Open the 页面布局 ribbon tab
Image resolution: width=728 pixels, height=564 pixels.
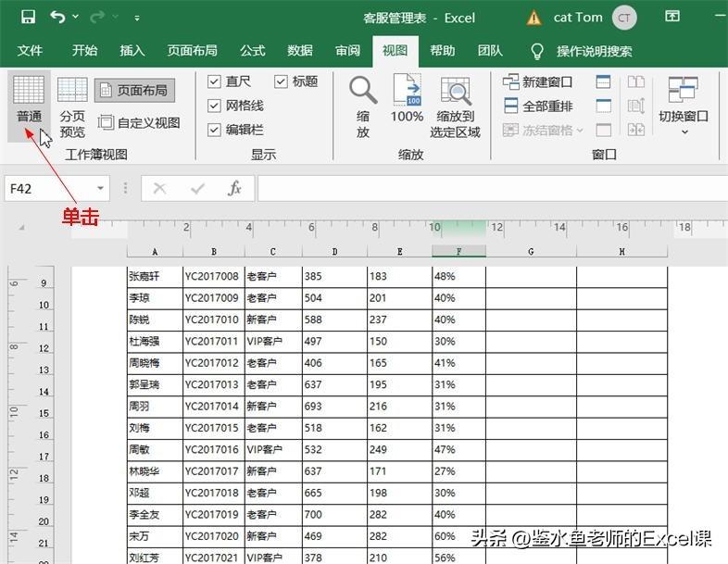193,50
